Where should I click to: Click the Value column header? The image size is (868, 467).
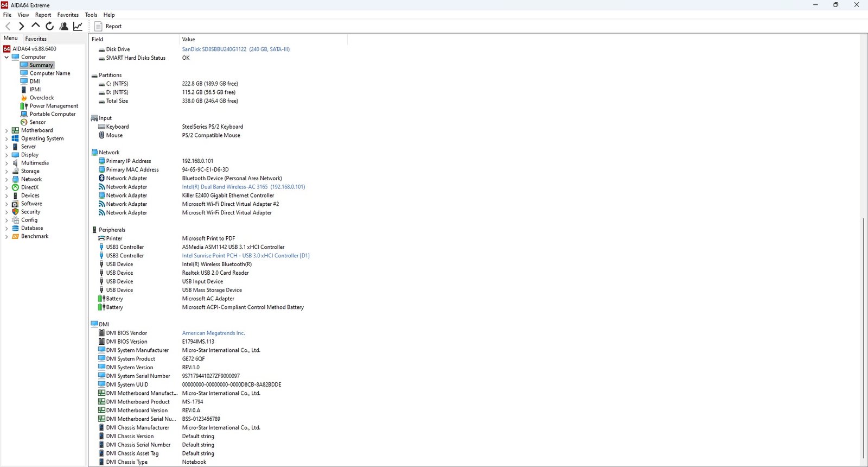pyautogui.click(x=263, y=39)
